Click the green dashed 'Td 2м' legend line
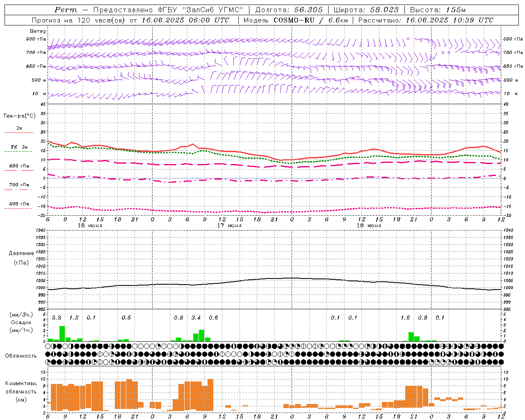The height and width of the screenshot is (420, 525). coord(19,151)
